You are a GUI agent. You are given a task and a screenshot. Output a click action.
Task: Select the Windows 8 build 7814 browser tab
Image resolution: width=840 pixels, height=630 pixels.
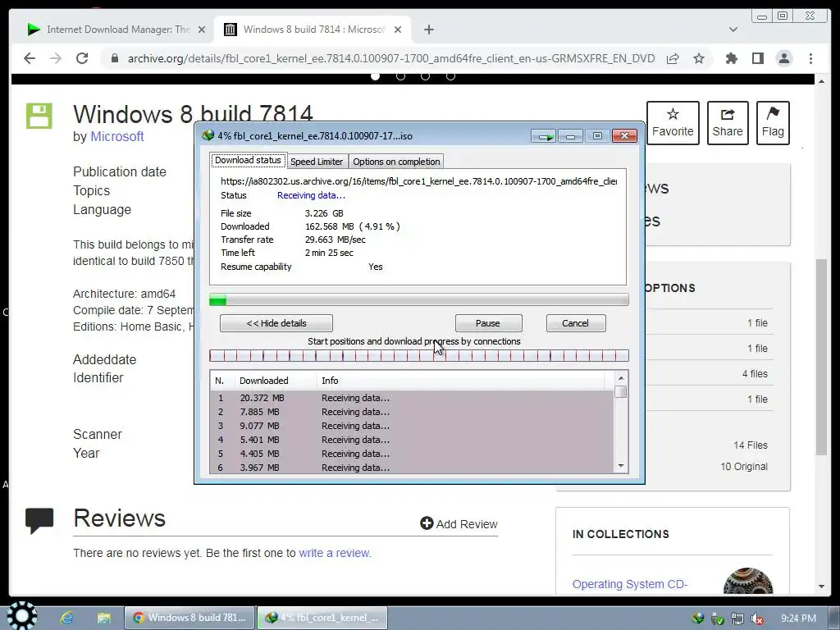313,30
